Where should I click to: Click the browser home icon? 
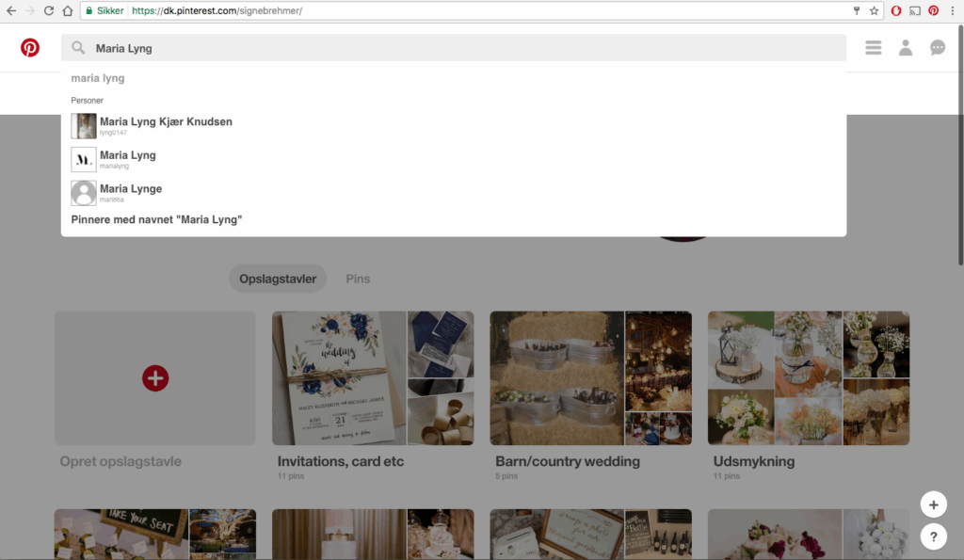[68, 10]
